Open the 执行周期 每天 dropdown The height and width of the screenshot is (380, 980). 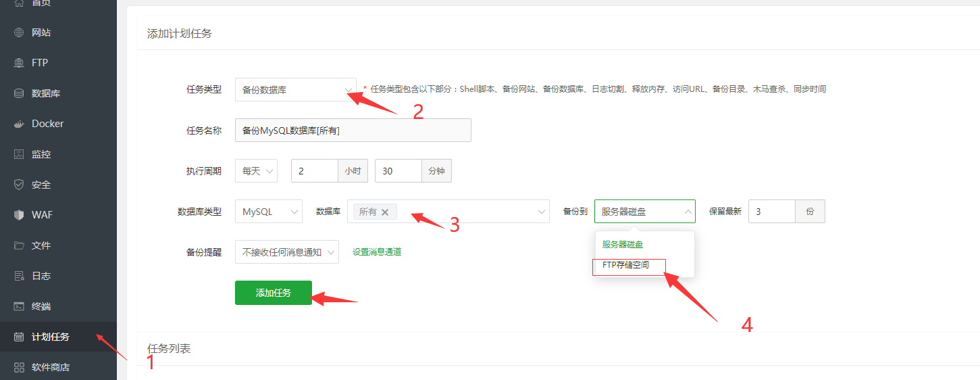(x=256, y=171)
